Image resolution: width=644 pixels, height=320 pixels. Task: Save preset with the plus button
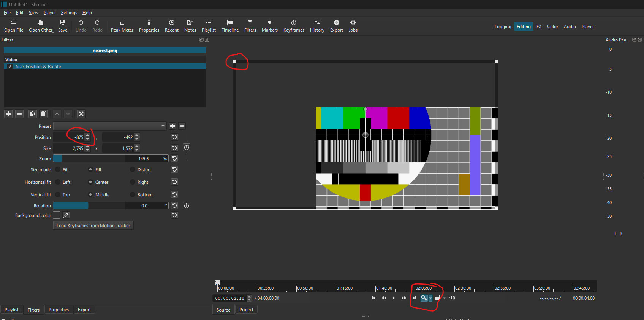point(172,126)
